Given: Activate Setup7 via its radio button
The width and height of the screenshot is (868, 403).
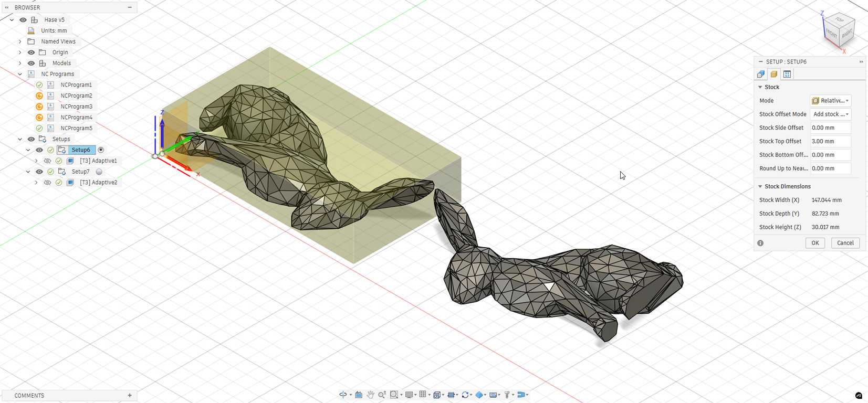Looking at the screenshot, I should click(99, 172).
